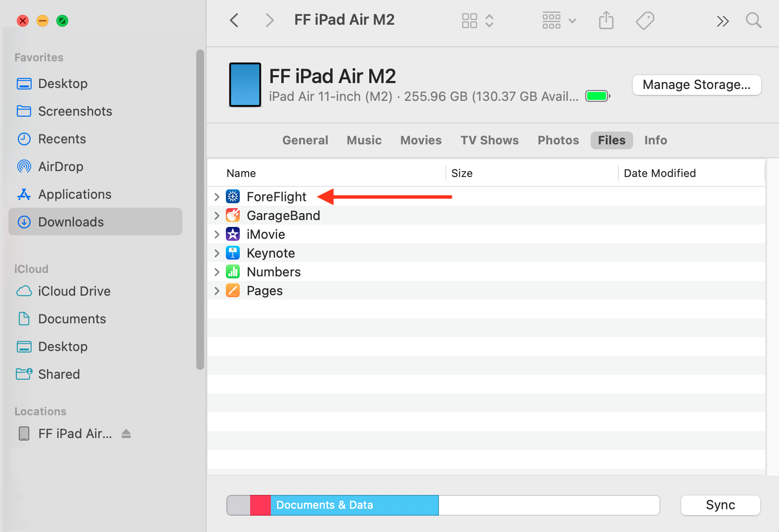Viewport: 779px width, 532px height.
Task: Click the red storage bar segment
Action: click(260, 505)
